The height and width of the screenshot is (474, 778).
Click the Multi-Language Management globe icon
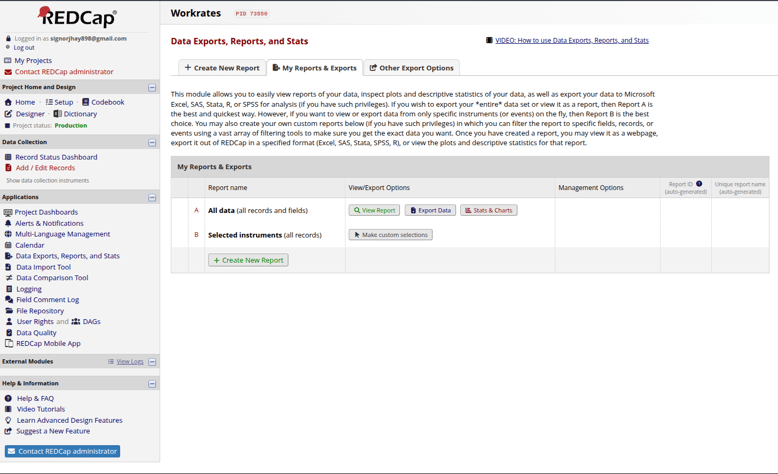click(x=8, y=234)
